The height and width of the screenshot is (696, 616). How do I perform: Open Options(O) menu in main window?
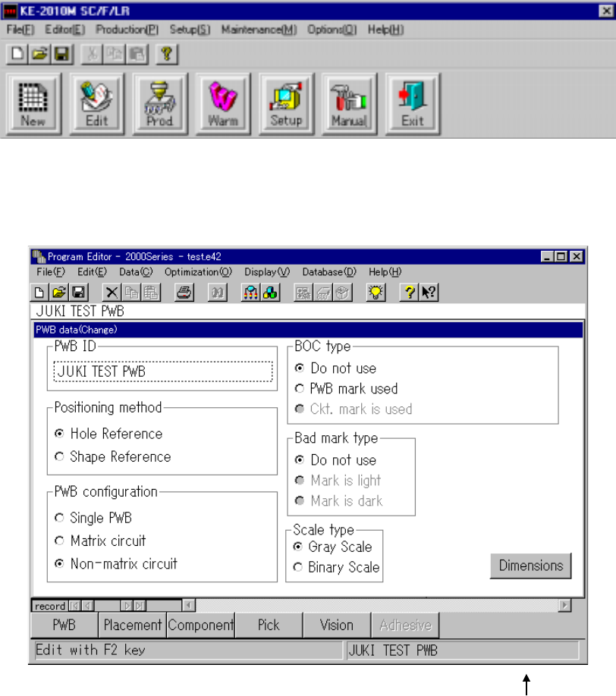332,30
